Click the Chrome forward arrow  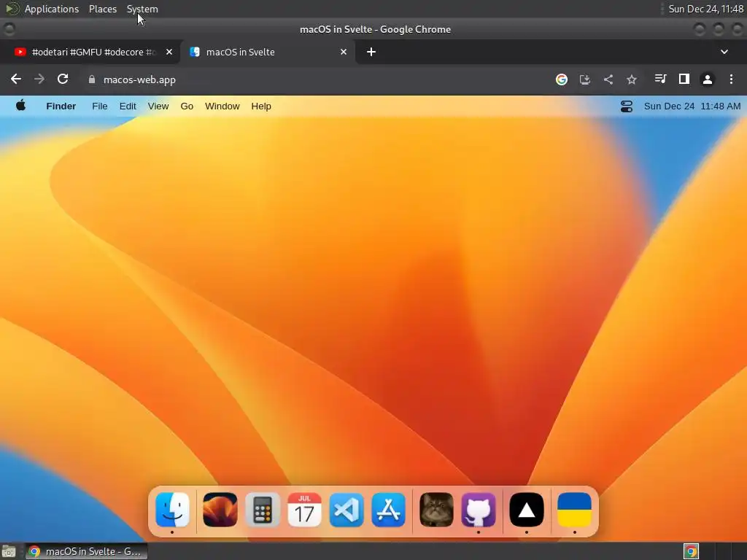(39, 79)
